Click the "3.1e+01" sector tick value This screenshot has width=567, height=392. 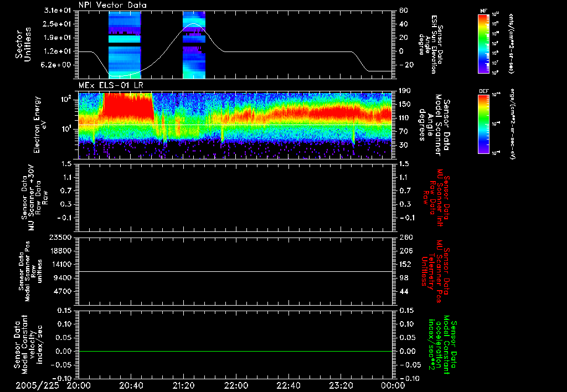pos(58,11)
